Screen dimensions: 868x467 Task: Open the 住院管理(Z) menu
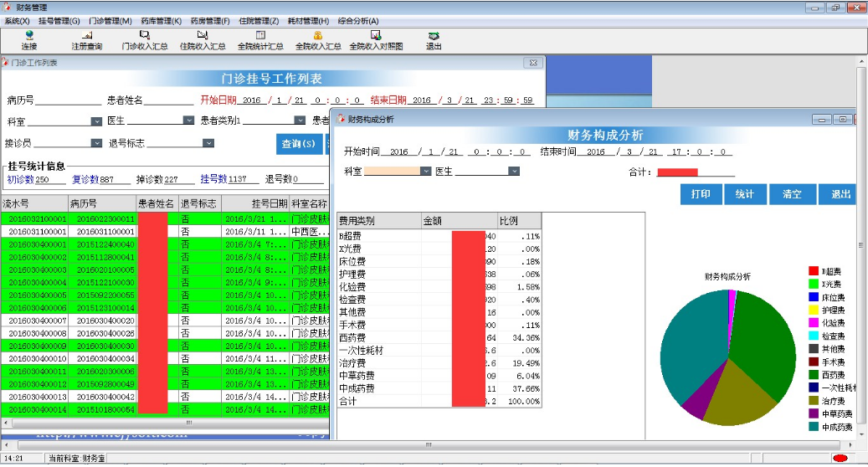pyautogui.click(x=259, y=21)
